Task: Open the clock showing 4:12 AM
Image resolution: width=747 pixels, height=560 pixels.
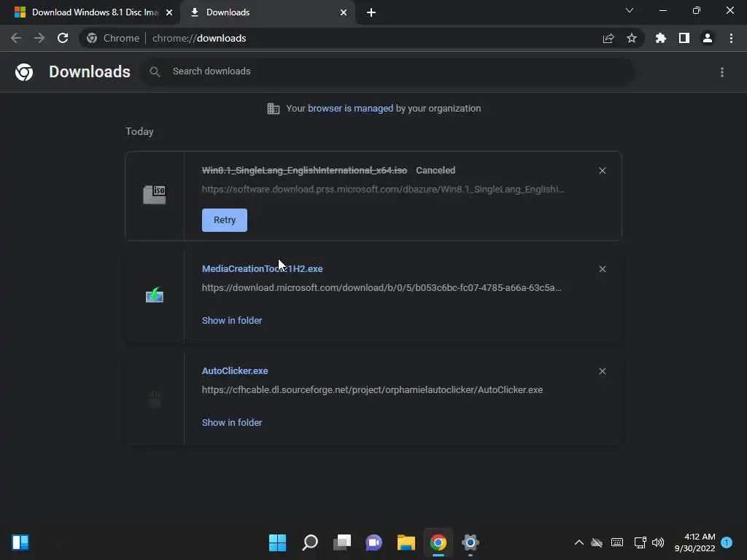Action: pyautogui.click(x=695, y=542)
